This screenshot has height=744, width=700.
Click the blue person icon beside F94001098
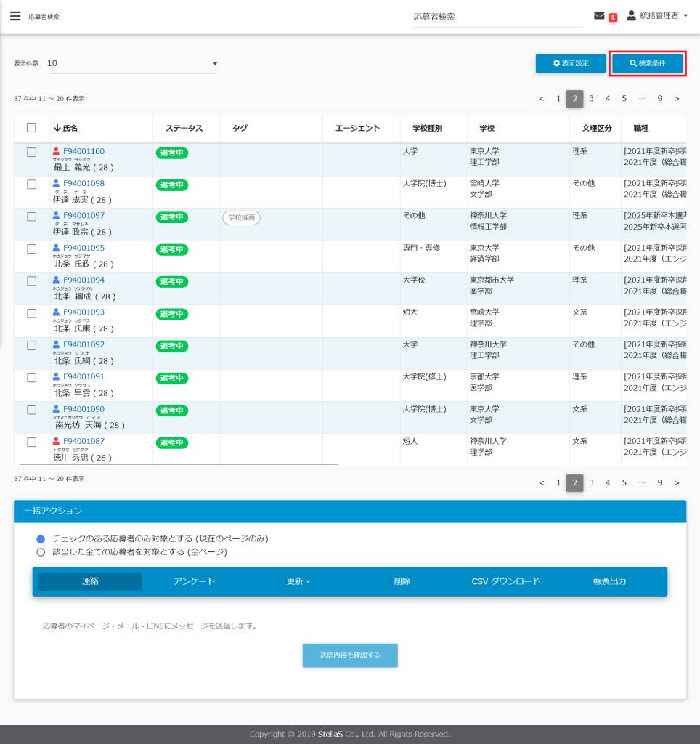point(56,184)
